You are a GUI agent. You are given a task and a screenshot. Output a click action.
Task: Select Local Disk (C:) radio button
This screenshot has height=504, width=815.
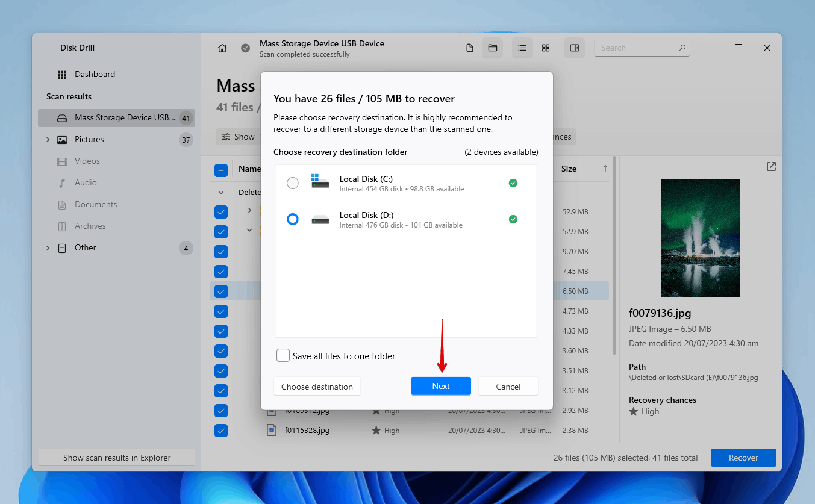point(293,183)
